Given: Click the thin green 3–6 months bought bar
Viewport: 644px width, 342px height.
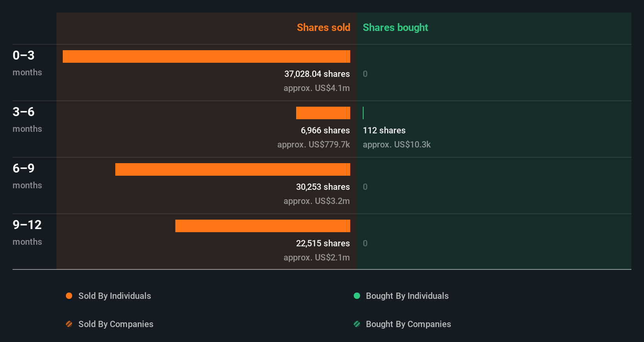Looking at the screenshot, I should click(x=363, y=113).
